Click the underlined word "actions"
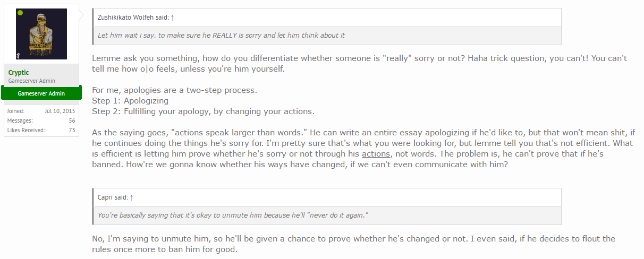The image size is (644, 259). [376, 154]
